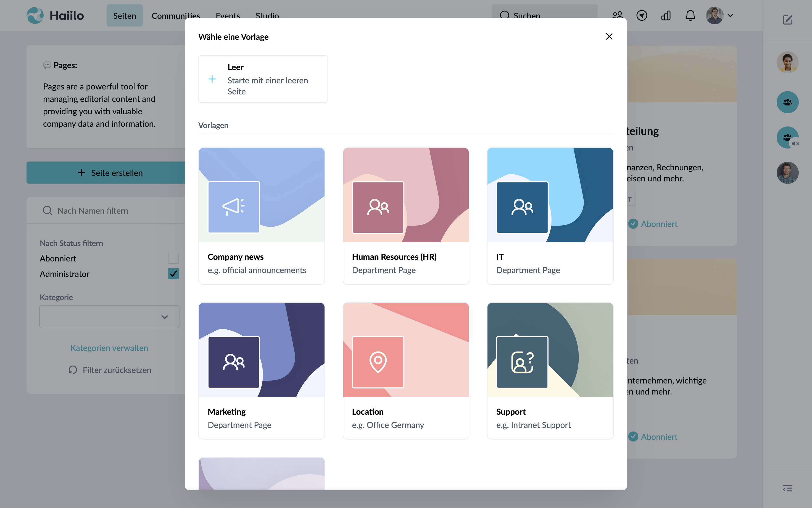The width and height of the screenshot is (812, 508).
Task: Toggle the Abonniert filter checkbox
Action: pyautogui.click(x=173, y=258)
